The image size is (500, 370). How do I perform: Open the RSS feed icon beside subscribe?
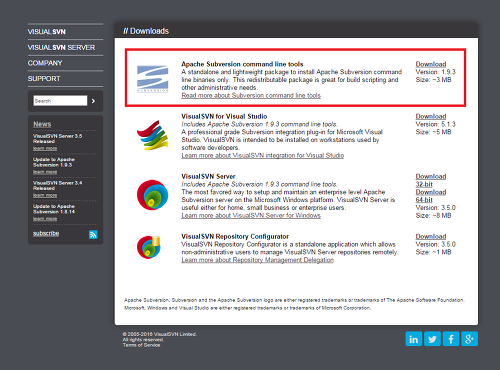tap(93, 234)
